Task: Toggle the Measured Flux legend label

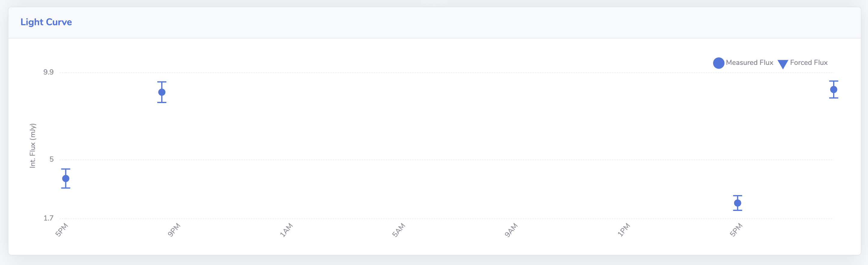Action: point(749,62)
